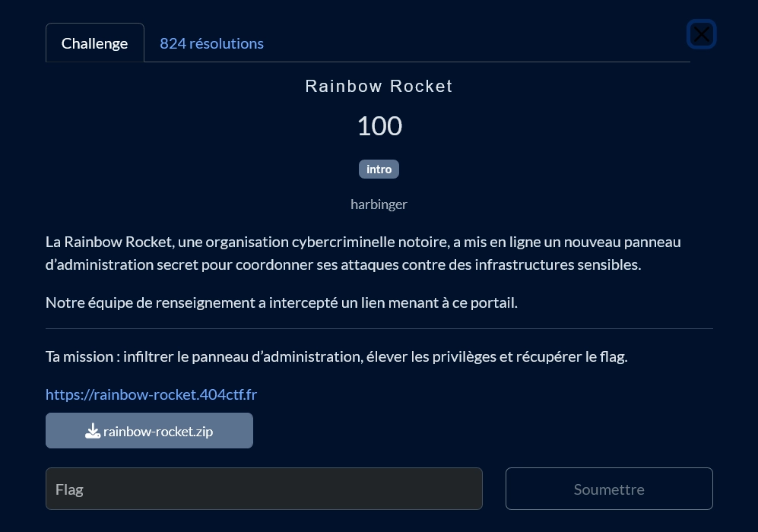Click the Ta mission instruction line
This screenshot has height=532, width=758.
pyautogui.click(x=336, y=356)
